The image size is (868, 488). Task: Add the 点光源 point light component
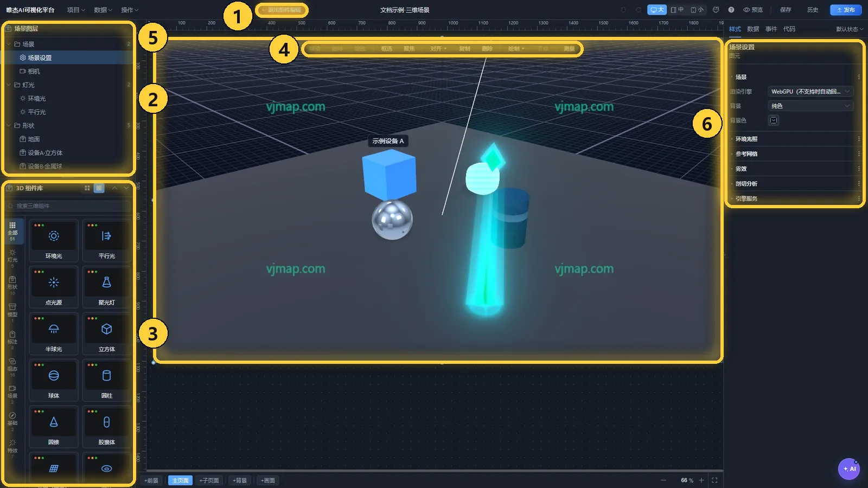[x=54, y=287]
